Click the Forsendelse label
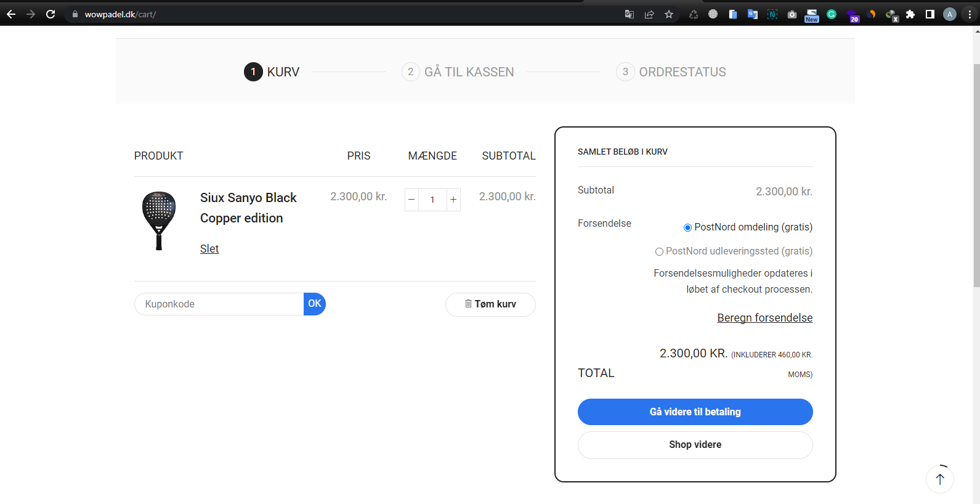The width and height of the screenshot is (980, 504). click(x=604, y=223)
